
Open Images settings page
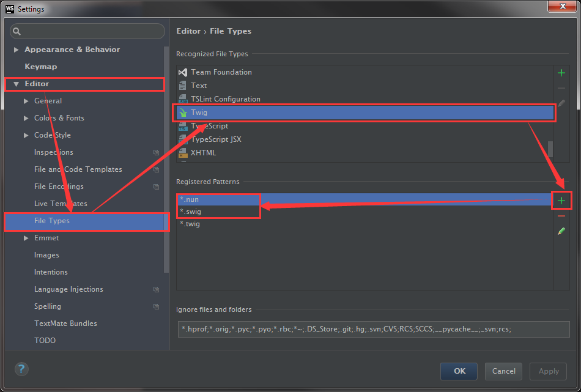46,255
